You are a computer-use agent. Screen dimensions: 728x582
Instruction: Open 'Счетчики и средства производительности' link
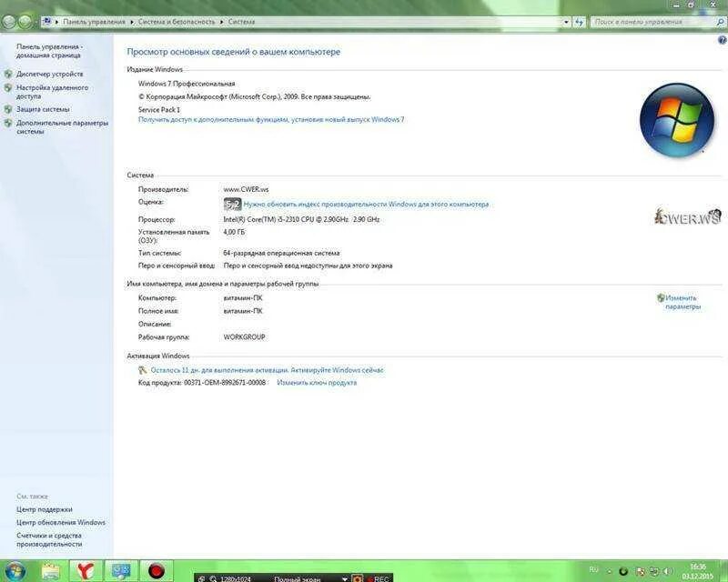49,540
